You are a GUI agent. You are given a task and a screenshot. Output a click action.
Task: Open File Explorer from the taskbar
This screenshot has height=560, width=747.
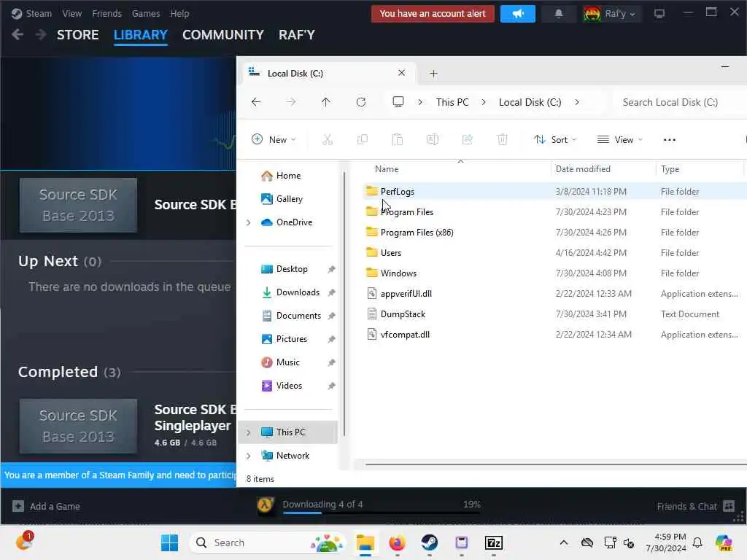[x=365, y=542]
